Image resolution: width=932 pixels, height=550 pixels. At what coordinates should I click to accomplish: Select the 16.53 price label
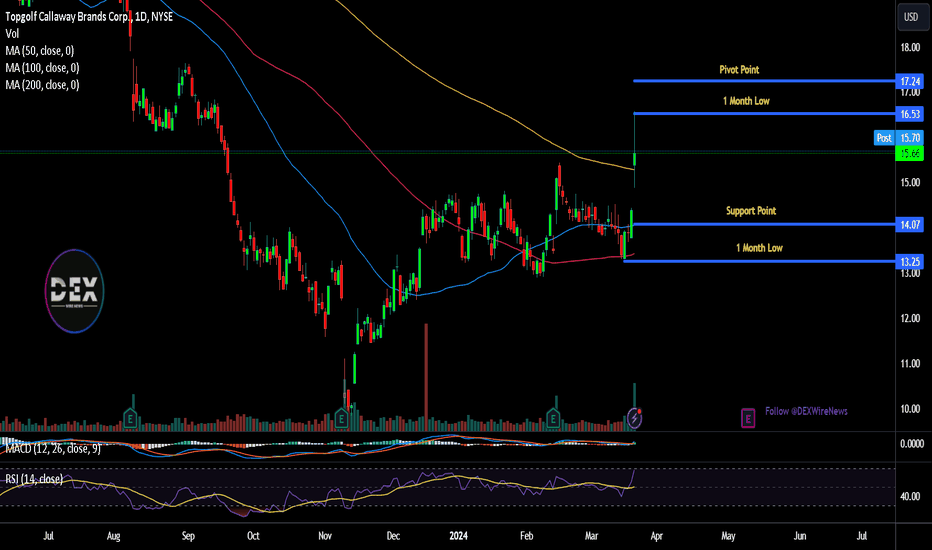[910, 114]
